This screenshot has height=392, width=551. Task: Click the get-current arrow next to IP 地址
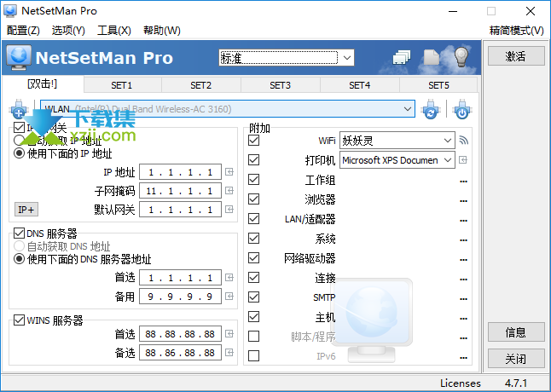click(x=229, y=172)
